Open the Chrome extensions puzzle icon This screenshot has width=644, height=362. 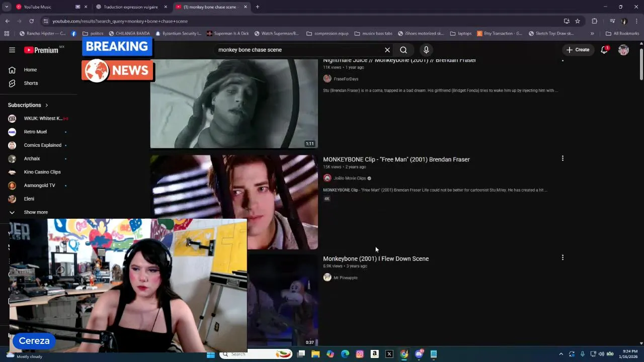595,21
